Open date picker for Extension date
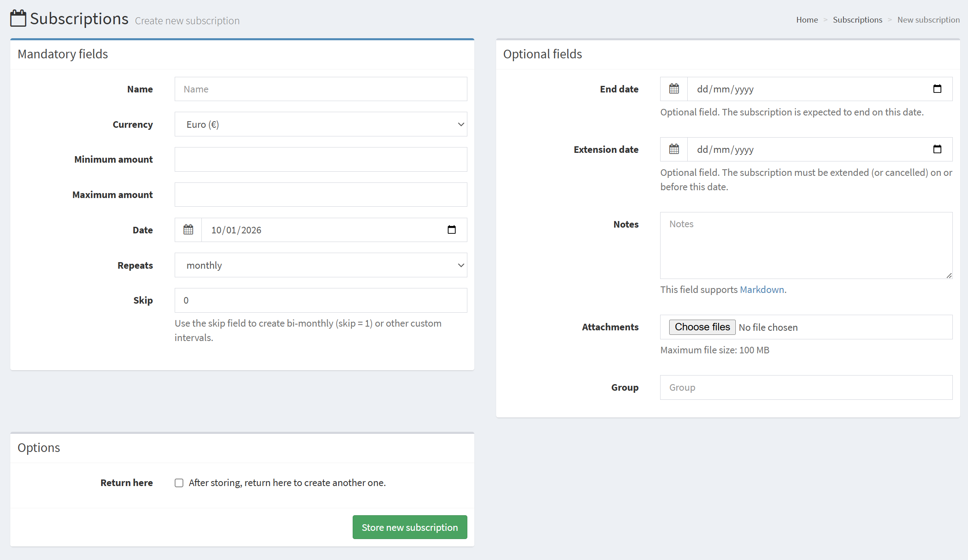Viewport: 968px width, 560px height. pyautogui.click(x=937, y=149)
